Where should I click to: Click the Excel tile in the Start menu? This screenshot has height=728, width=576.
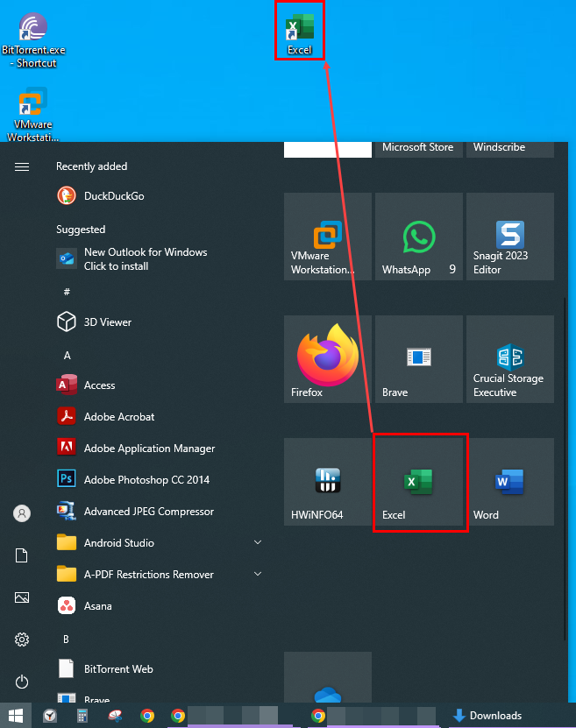(418, 482)
